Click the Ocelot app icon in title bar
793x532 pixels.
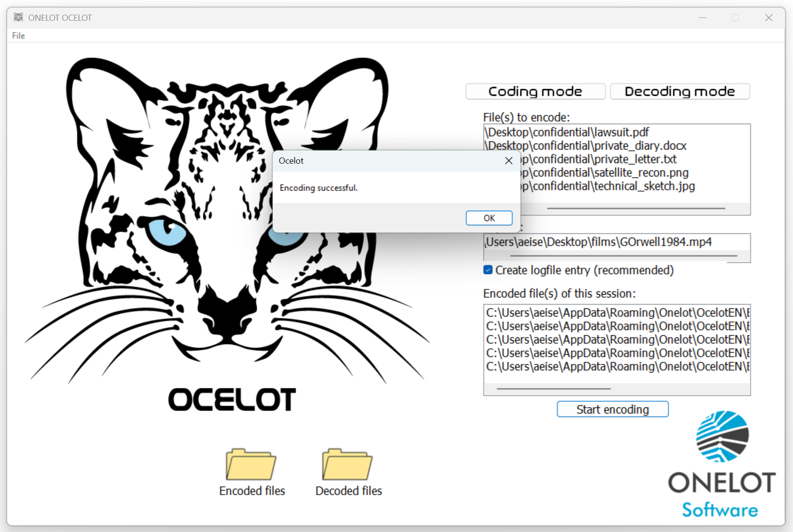[x=19, y=17]
